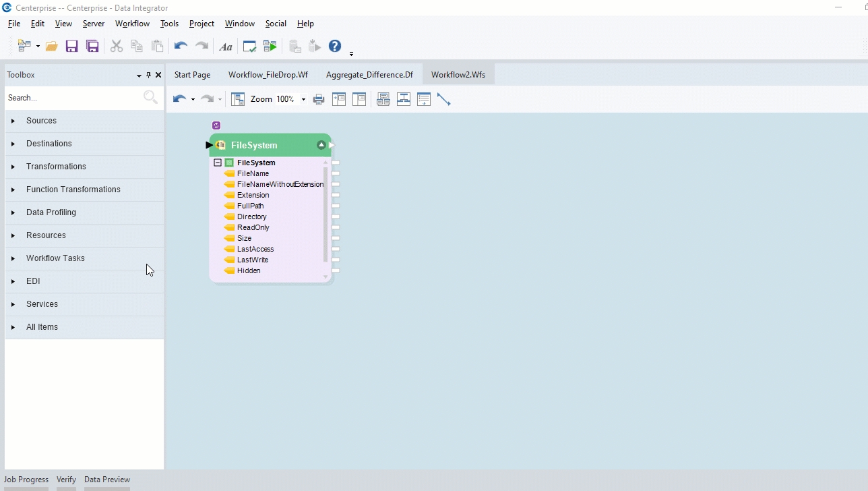Click the blue Help question mark icon

tap(334, 46)
